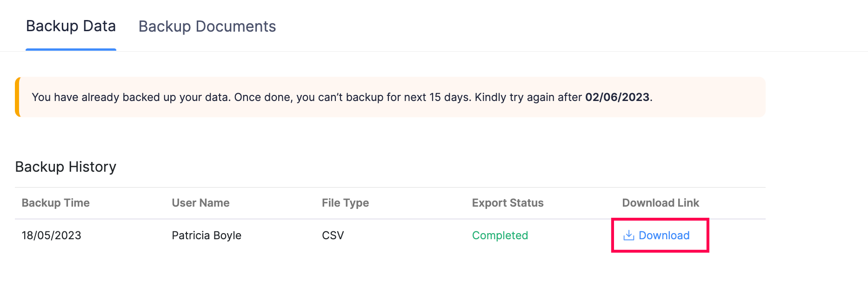Select the Completed export status label
The width and height of the screenshot is (868, 296).
click(x=500, y=235)
